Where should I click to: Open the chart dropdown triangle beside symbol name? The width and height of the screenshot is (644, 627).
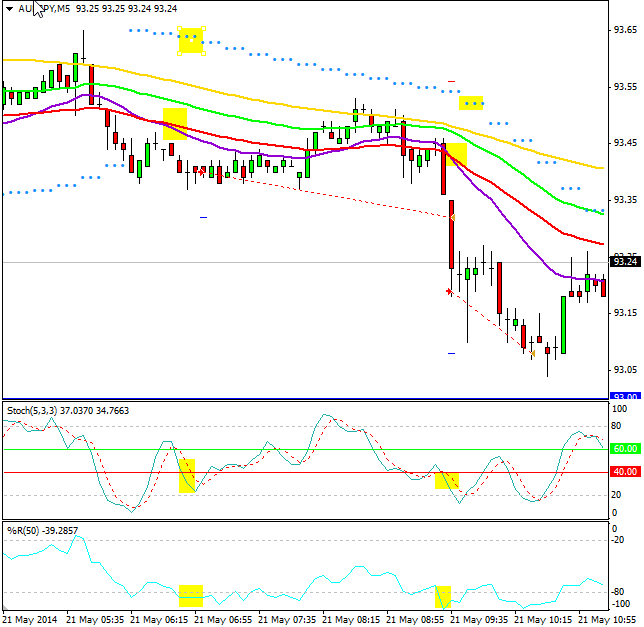coord(9,9)
